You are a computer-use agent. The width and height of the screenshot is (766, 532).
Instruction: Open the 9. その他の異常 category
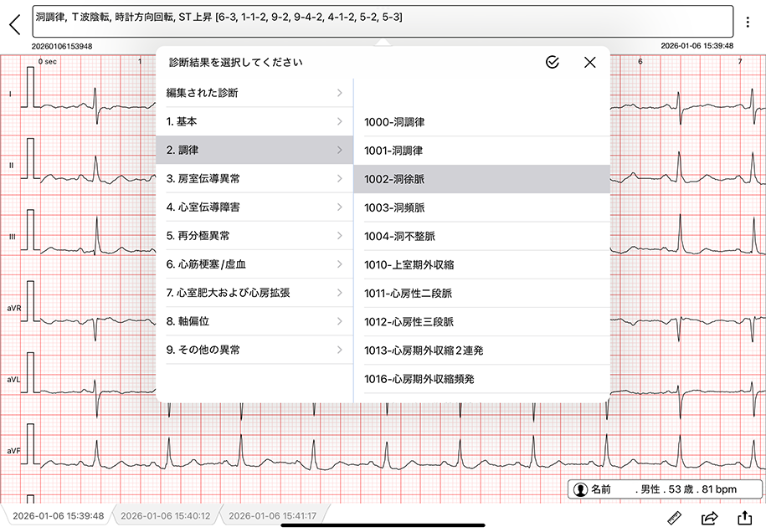(254, 350)
